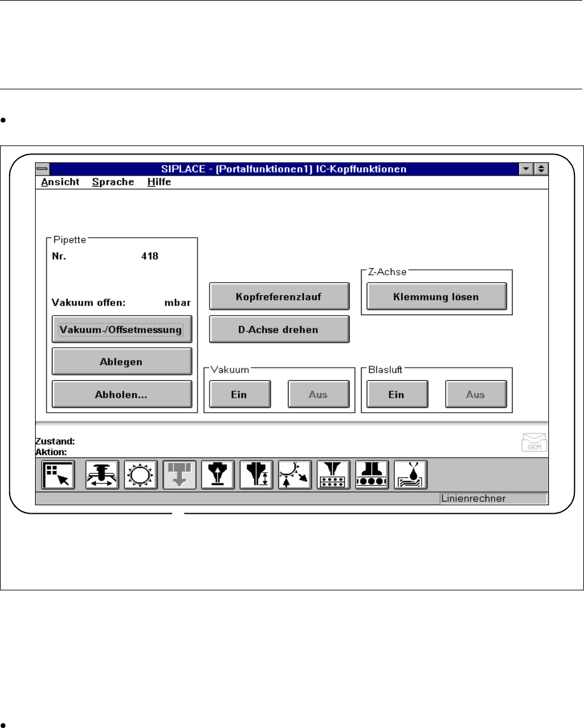Start Vakuum-/Offsetmessung
This screenshot has height=728, width=584.
point(121,330)
